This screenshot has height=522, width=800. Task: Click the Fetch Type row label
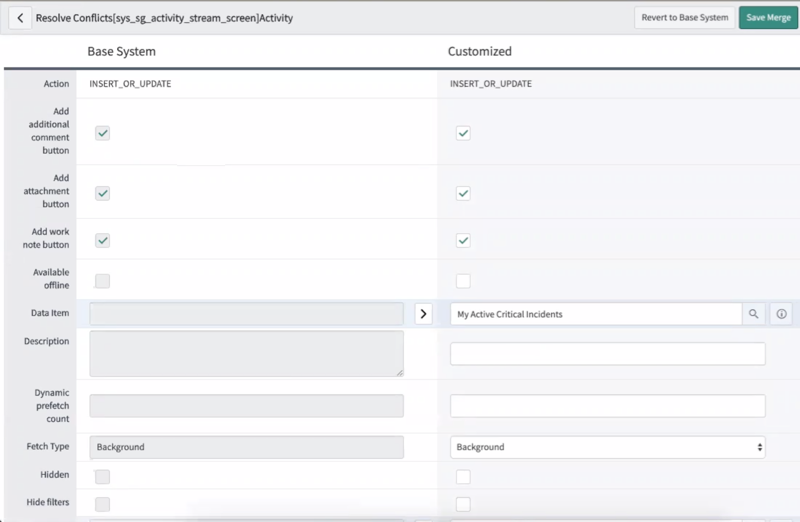[48, 446]
